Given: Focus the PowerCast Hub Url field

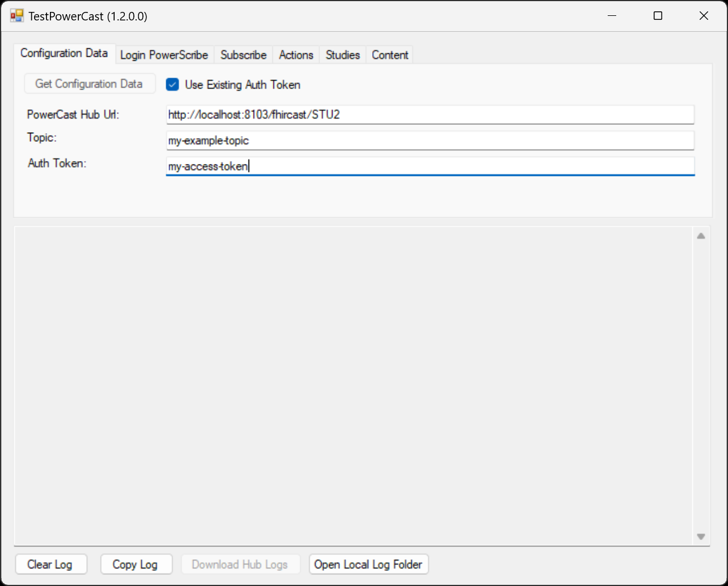Looking at the screenshot, I should coord(430,115).
